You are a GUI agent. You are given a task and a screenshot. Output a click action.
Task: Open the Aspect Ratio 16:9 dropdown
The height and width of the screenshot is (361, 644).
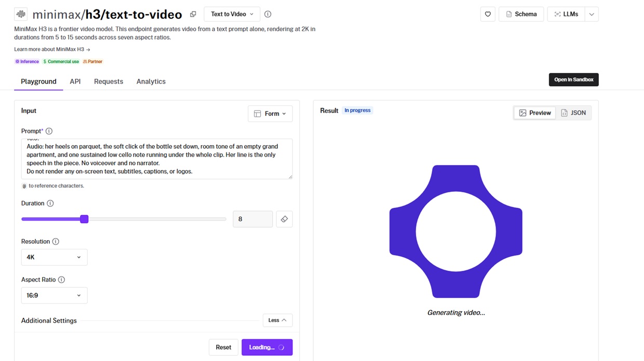pyautogui.click(x=54, y=295)
